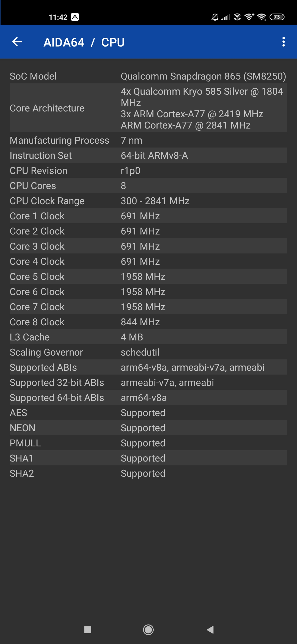Tap the AIDA64 / CPU title
The width and height of the screenshot is (297, 644).
point(84,42)
